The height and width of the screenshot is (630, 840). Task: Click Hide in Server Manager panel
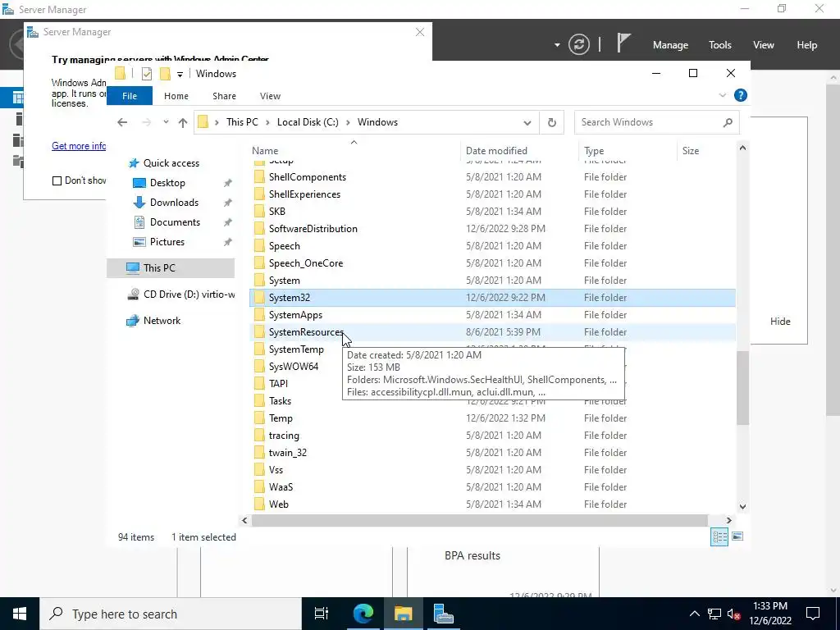(780, 322)
